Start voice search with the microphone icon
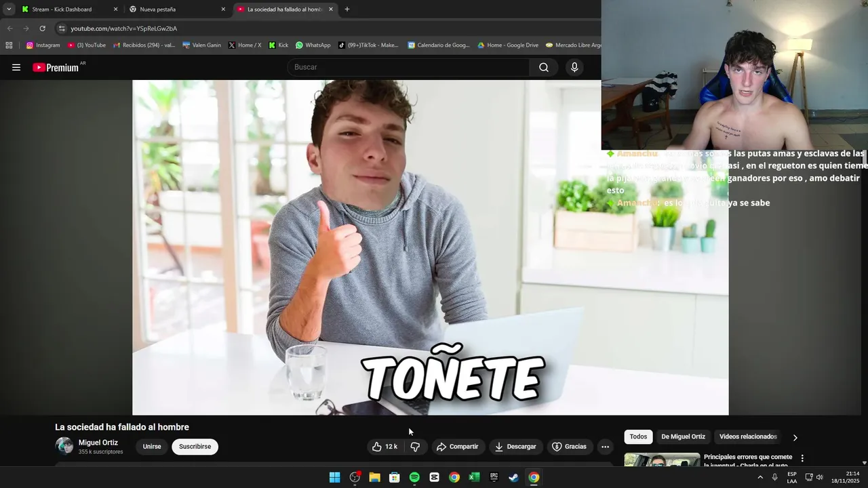The image size is (868, 488). (x=574, y=67)
